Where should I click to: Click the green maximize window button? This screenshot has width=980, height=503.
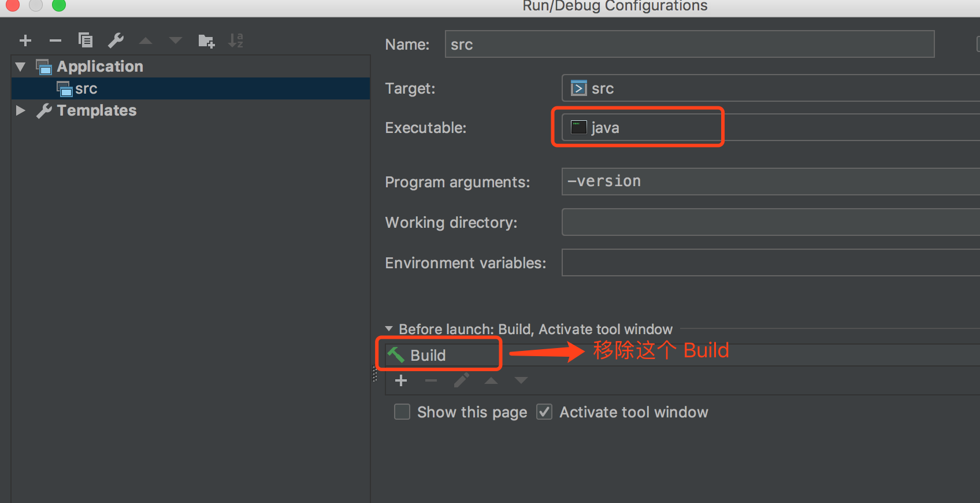[x=59, y=5]
